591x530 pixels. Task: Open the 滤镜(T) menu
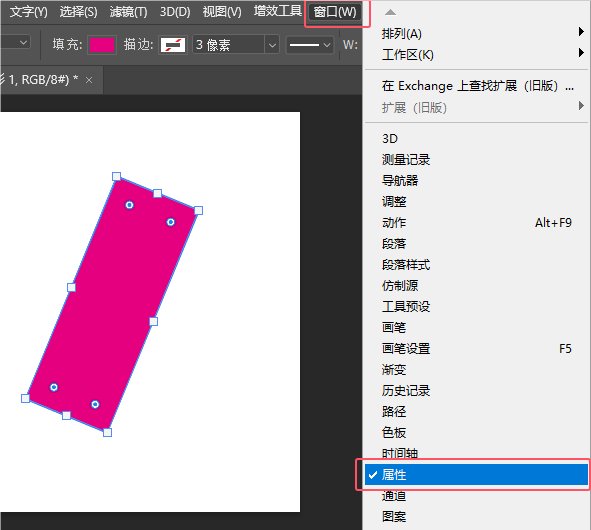coord(129,12)
